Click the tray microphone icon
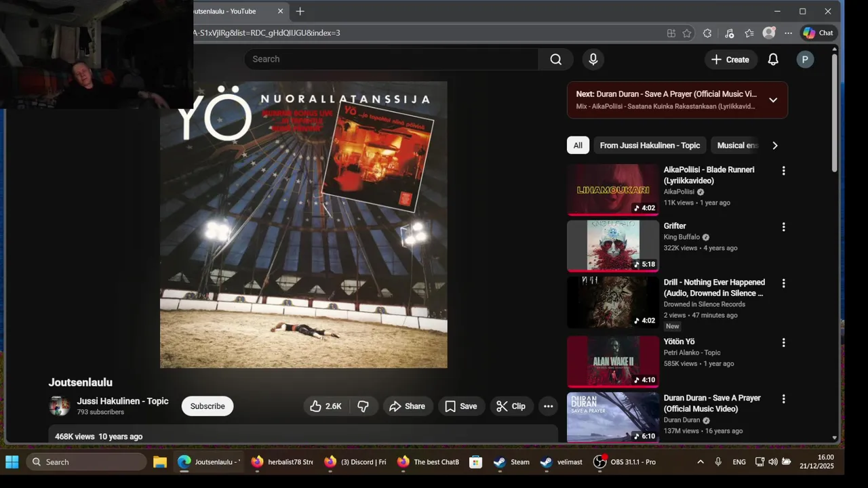The height and width of the screenshot is (488, 868). [x=718, y=462]
